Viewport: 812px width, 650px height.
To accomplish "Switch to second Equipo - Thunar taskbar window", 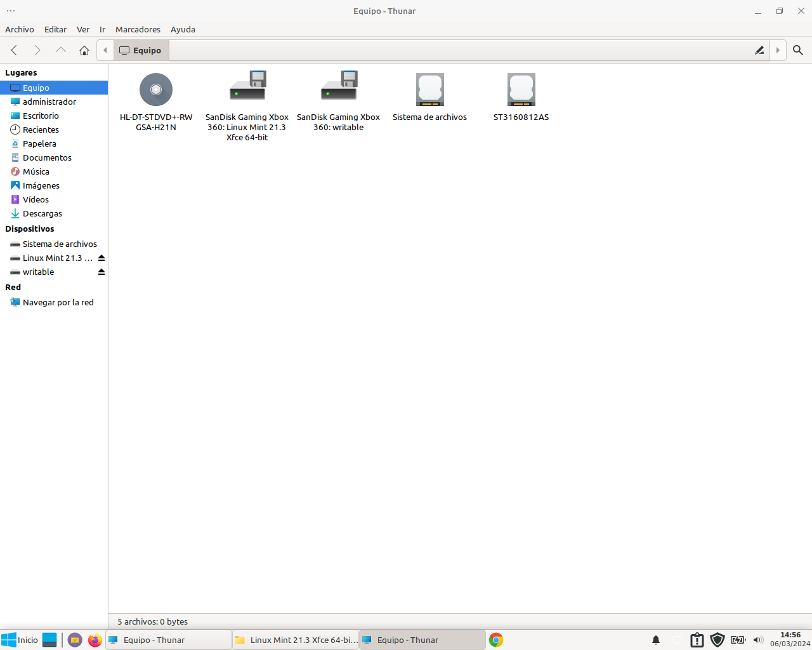I will pos(422,640).
